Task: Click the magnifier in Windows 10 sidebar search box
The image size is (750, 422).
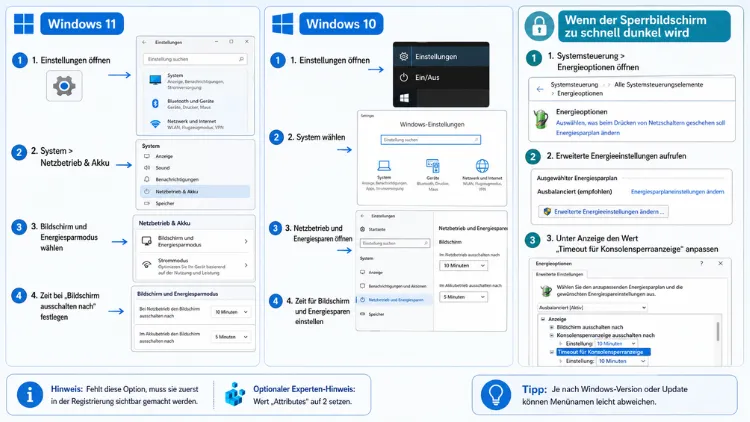Action: tap(426, 243)
